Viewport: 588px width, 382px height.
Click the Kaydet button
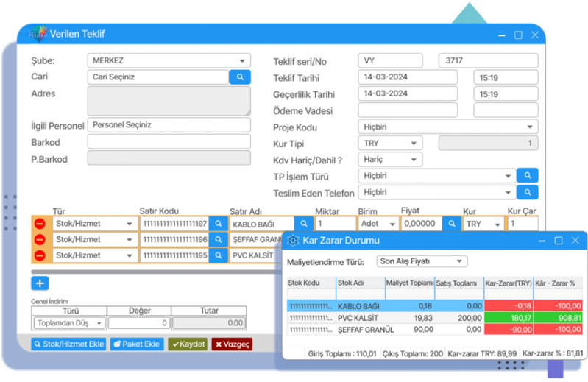[x=188, y=344]
